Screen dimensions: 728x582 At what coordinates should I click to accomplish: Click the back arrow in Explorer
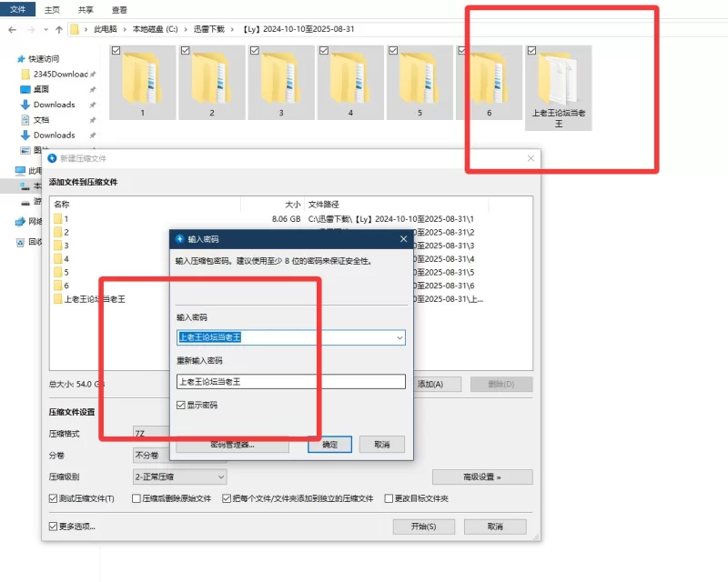(x=11, y=29)
